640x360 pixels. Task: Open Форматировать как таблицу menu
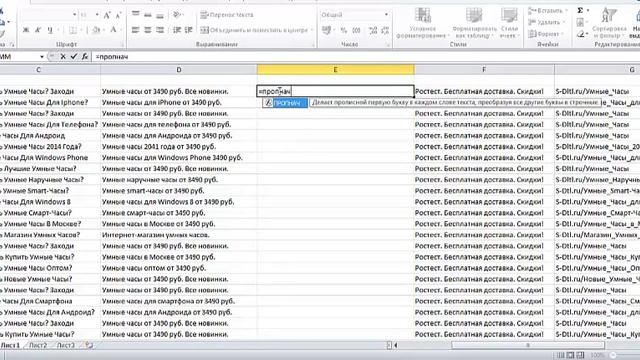(474, 24)
